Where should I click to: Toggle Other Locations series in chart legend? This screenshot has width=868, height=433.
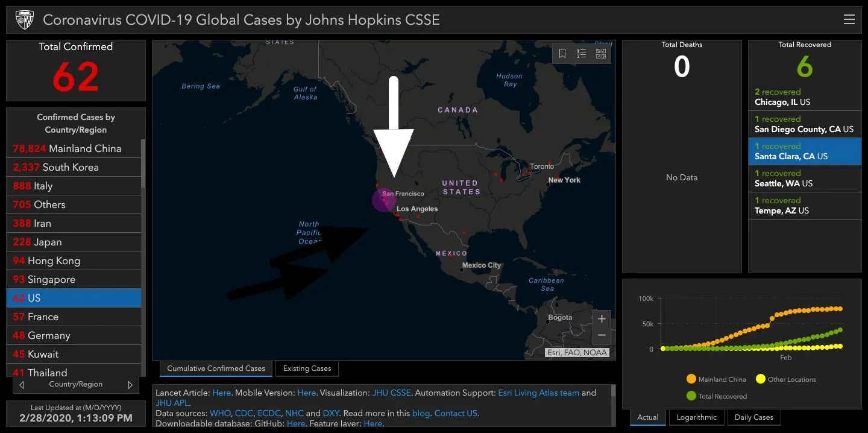[761, 379]
